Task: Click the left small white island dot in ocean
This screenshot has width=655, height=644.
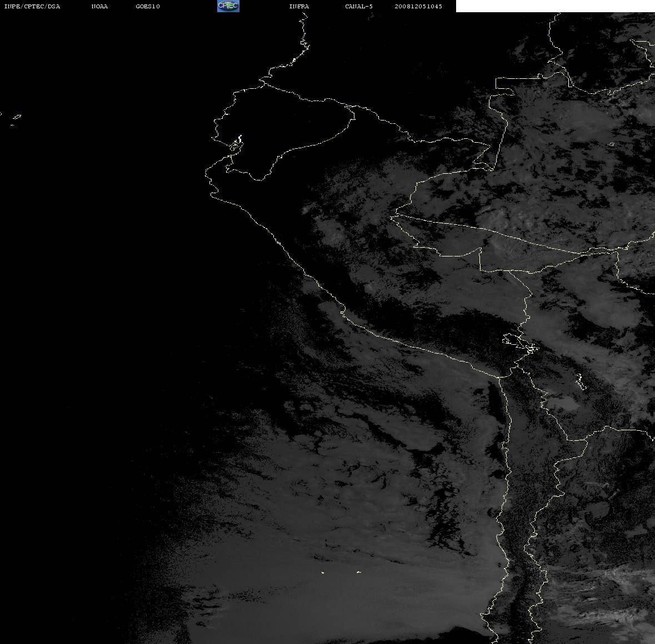Action: click(323, 572)
